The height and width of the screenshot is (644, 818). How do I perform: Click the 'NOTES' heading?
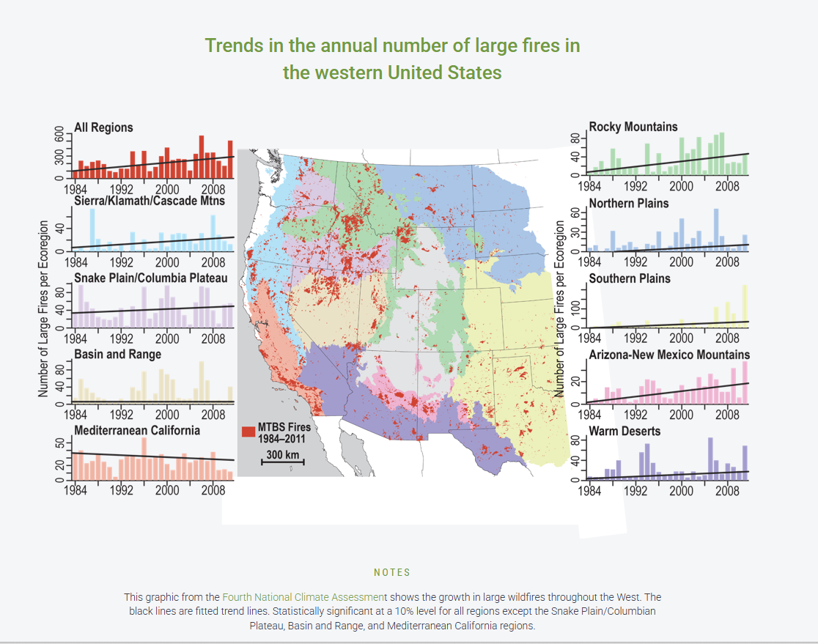392,572
